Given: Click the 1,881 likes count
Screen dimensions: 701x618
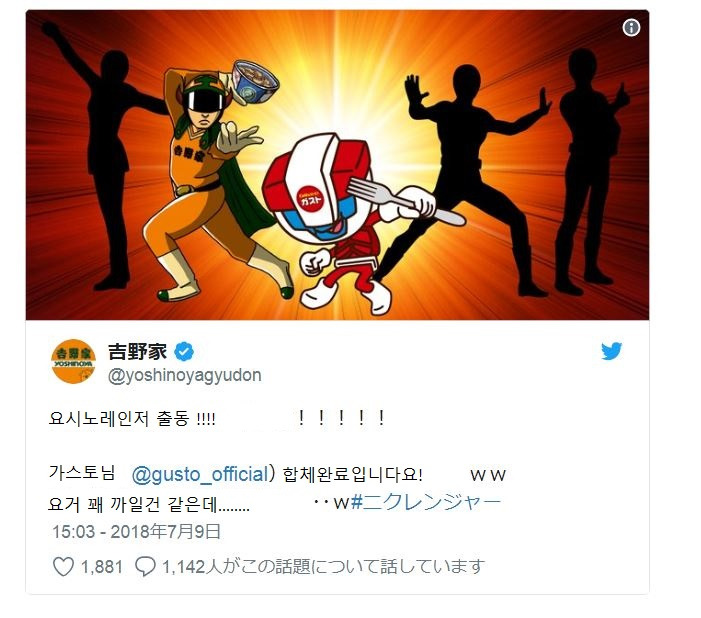Looking at the screenshot, I should click(101, 567).
